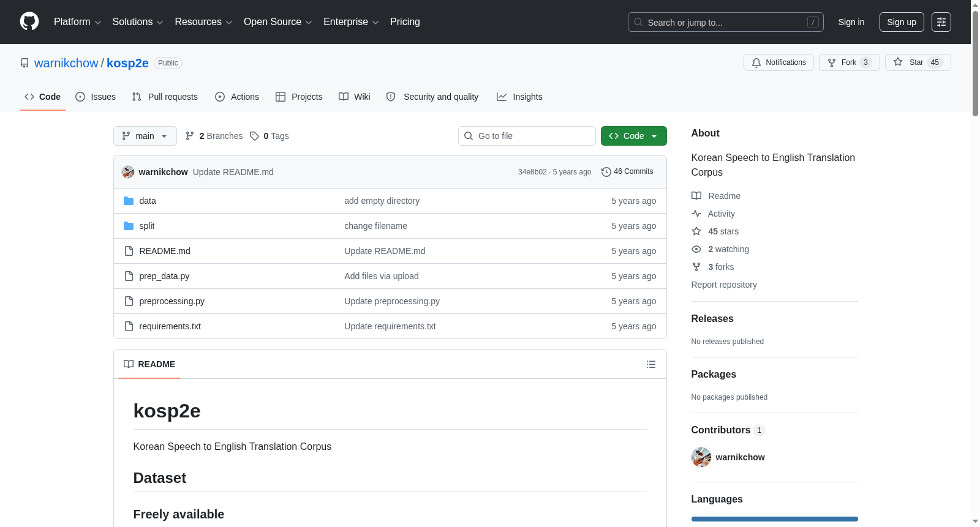Go to the GitHub homepage logo

click(x=29, y=21)
